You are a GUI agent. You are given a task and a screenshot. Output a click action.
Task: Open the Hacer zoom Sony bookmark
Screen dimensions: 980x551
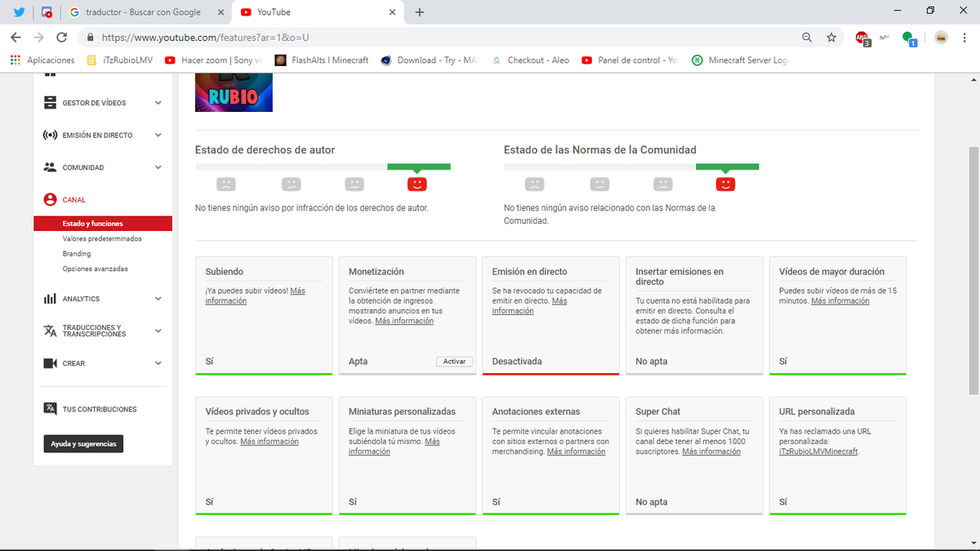212,60
